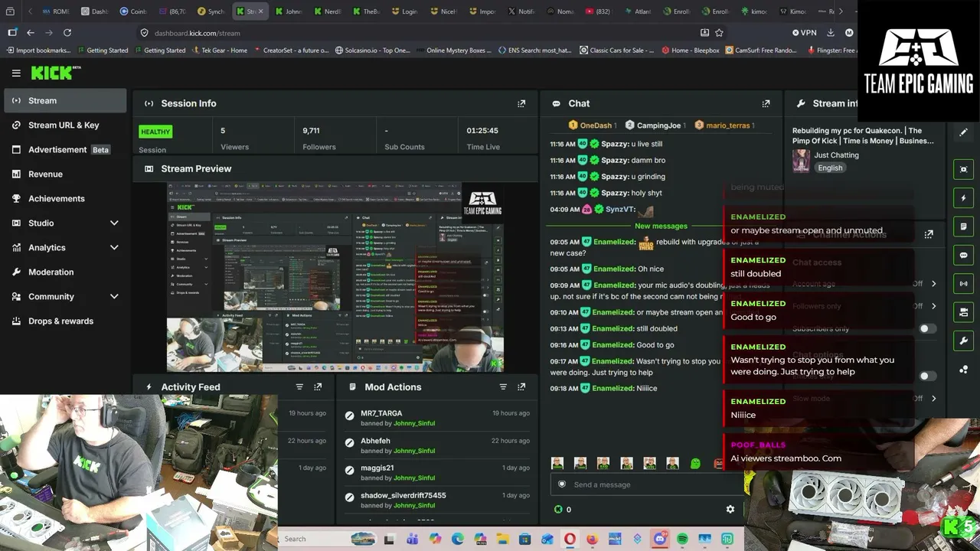The image size is (980, 551).
Task: Switch to the Johnny Kick browser tab
Action: (289, 11)
